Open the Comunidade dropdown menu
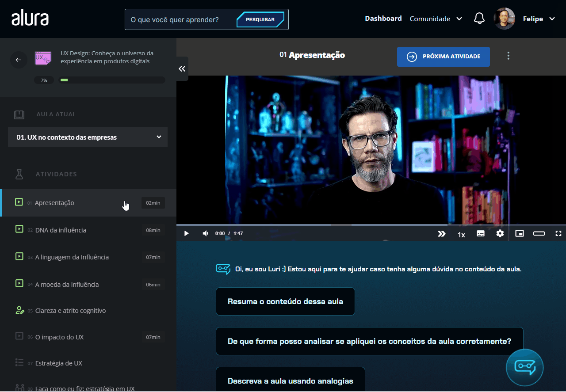This screenshot has width=566, height=392. [x=436, y=19]
